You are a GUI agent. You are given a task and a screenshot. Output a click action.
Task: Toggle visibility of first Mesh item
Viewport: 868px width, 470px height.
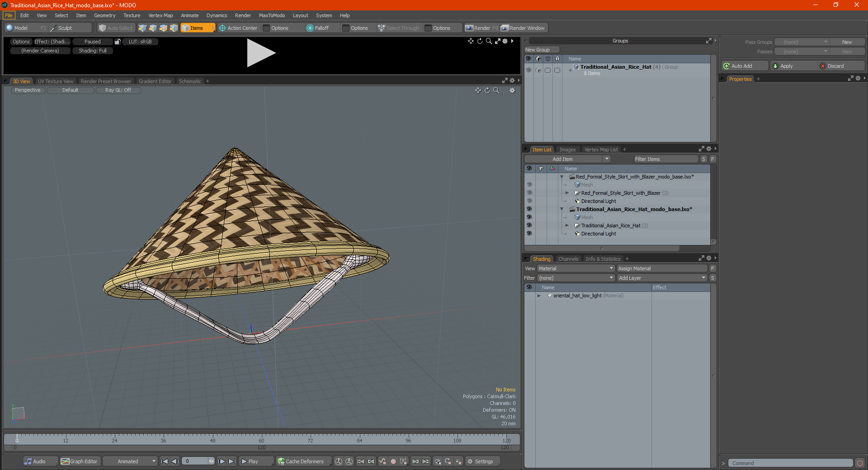pyautogui.click(x=529, y=184)
